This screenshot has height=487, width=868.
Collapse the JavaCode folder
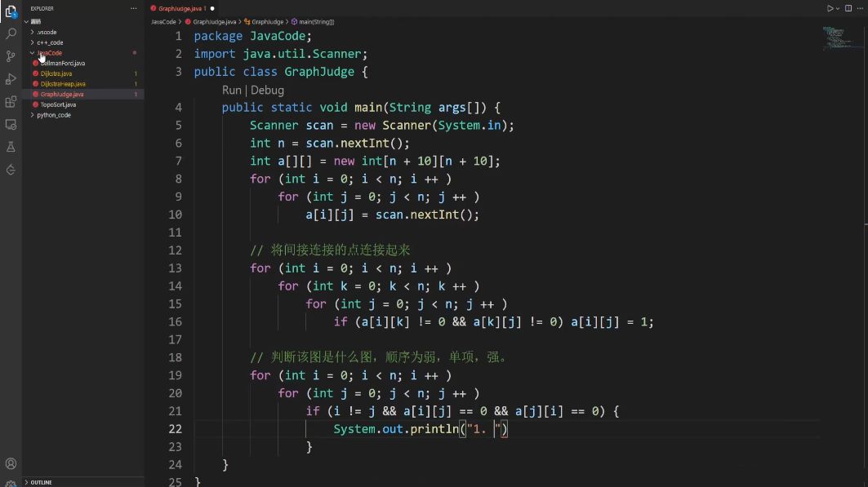[x=49, y=53]
